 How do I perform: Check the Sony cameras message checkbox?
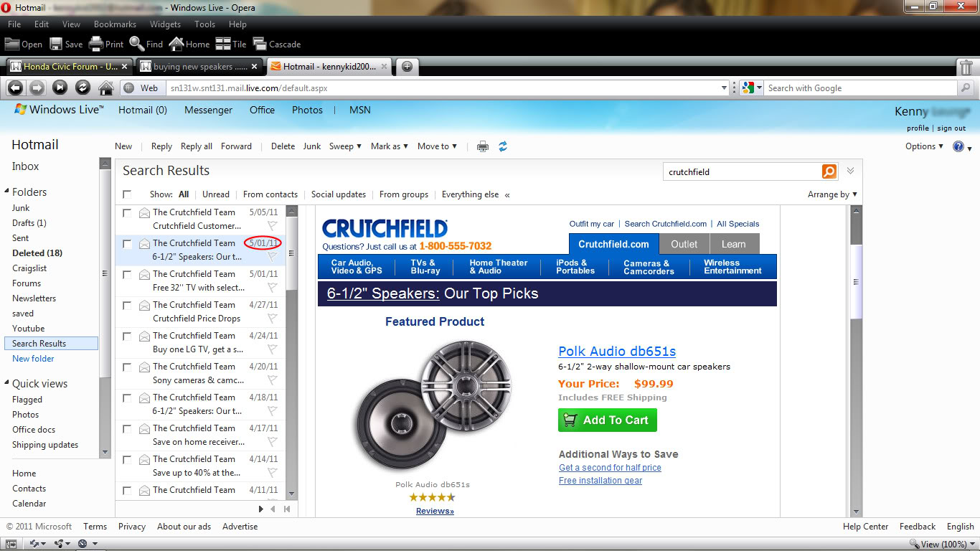point(127,367)
